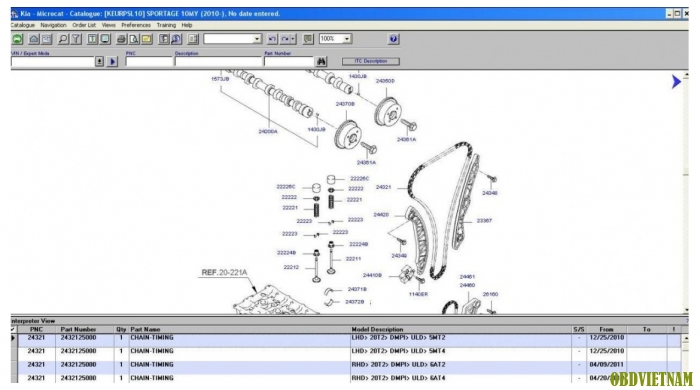Click the green car vehicle icon
This screenshot has height=390, width=700.
tap(17, 39)
